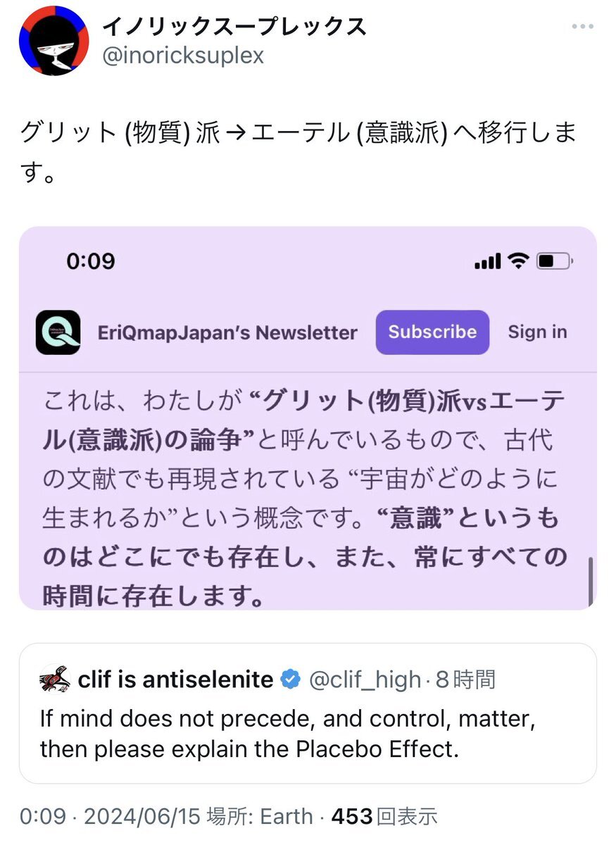The height and width of the screenshot is (845, 616).
Task: Click the EriQmapJapan newsletter logo icon
Action: (x=58, y=332)
